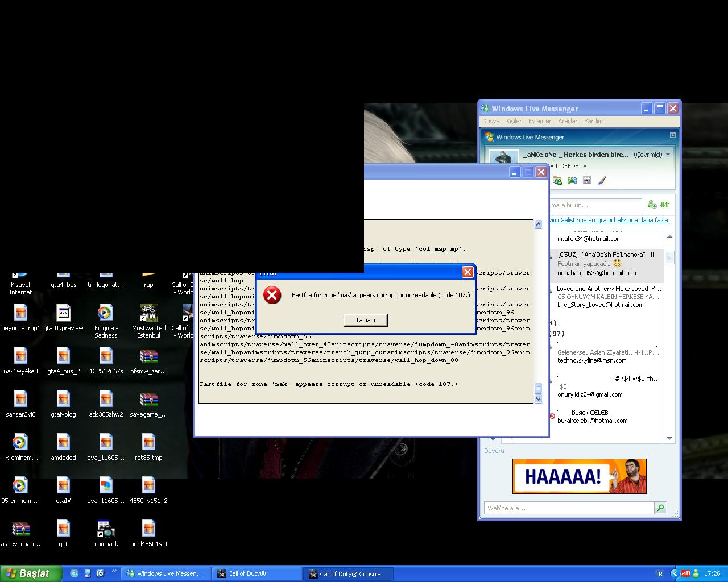This screenshot has width=728, height=582.
Task: Select contact onuryildiz24@gmail.com
Action: 589,394
